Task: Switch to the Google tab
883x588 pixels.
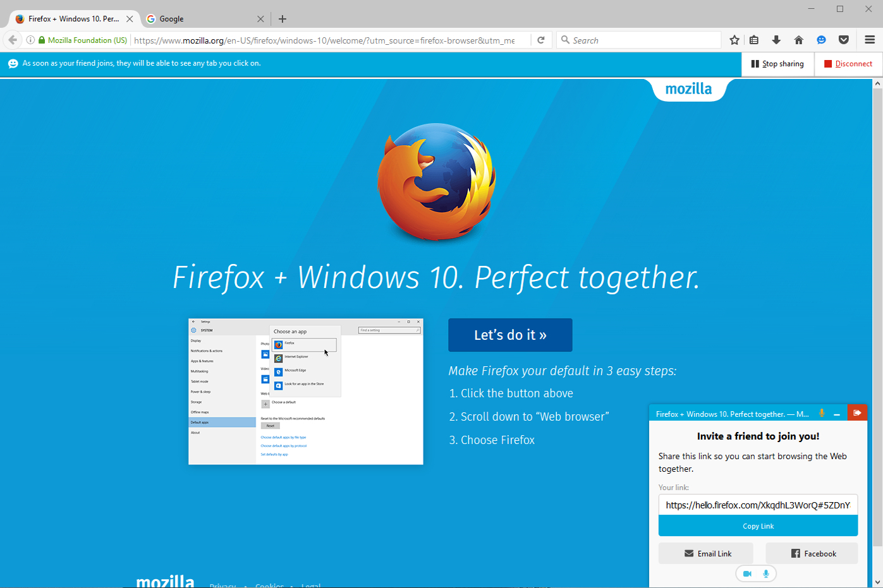Action: pos(205,19)
